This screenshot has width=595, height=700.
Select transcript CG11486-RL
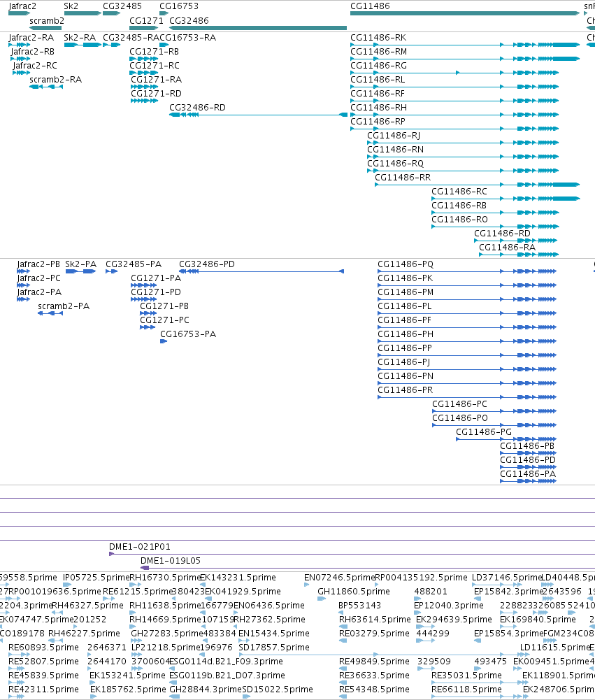point(378,80)
